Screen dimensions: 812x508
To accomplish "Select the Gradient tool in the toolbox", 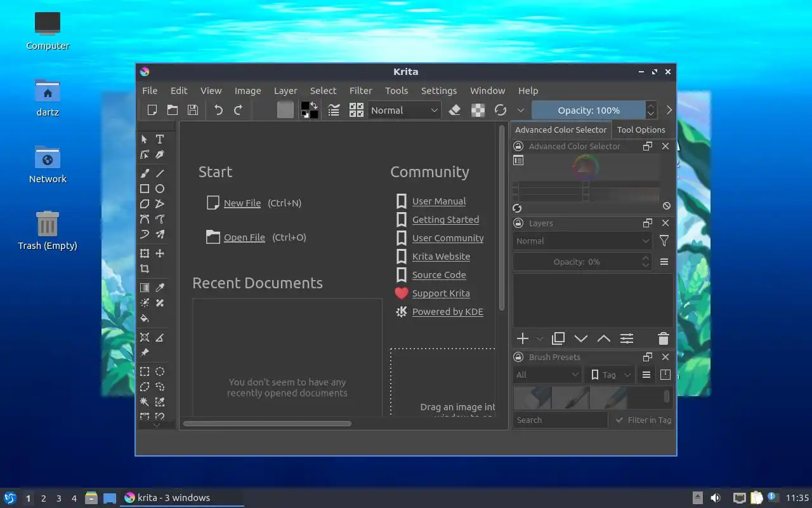I will pyautogui.click(x=145, y=288).
